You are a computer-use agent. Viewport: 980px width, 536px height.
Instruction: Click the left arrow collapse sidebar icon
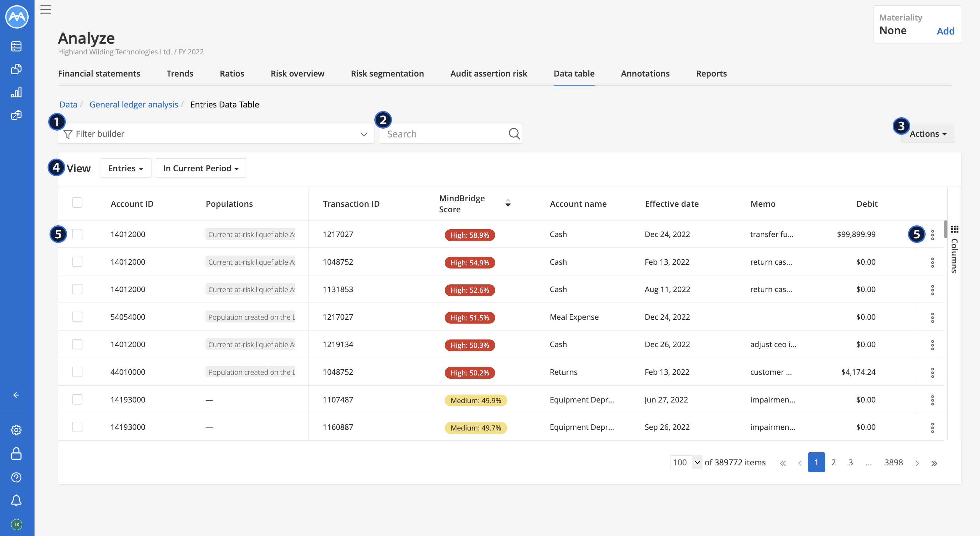click(x=16, y=395)
